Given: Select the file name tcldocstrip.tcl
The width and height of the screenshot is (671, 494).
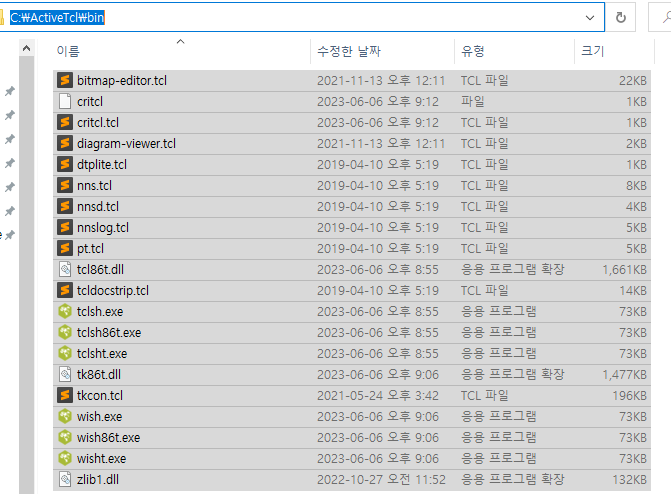Looking at the screenshot, I should click(x=113, y=290).
